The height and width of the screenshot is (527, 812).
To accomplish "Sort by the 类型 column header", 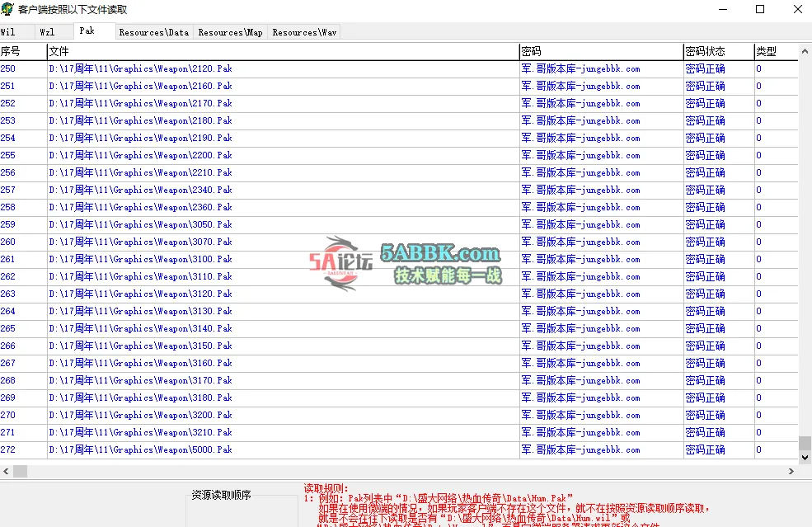I will (x=776, y=51).
